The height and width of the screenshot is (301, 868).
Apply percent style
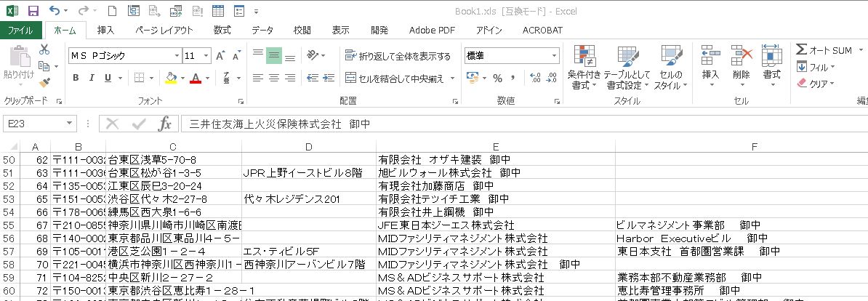(x=497, y=78)
